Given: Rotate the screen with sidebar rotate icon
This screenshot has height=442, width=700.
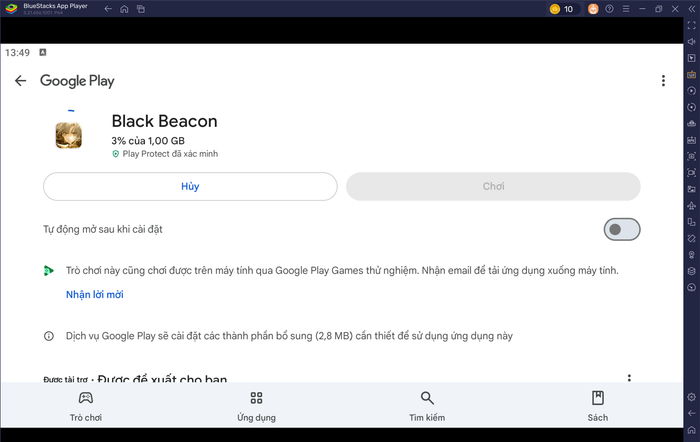Looking at the screenshot, I should [692, 238].
